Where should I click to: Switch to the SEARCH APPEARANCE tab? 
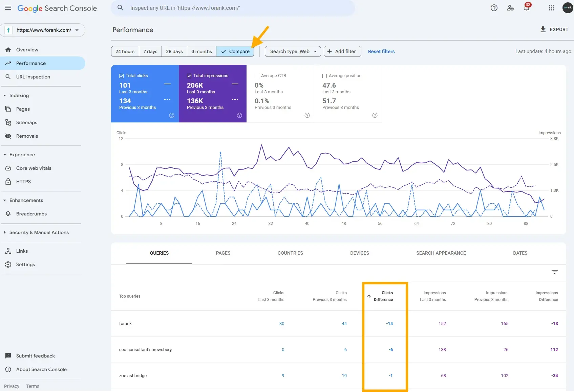coord(441,253)
